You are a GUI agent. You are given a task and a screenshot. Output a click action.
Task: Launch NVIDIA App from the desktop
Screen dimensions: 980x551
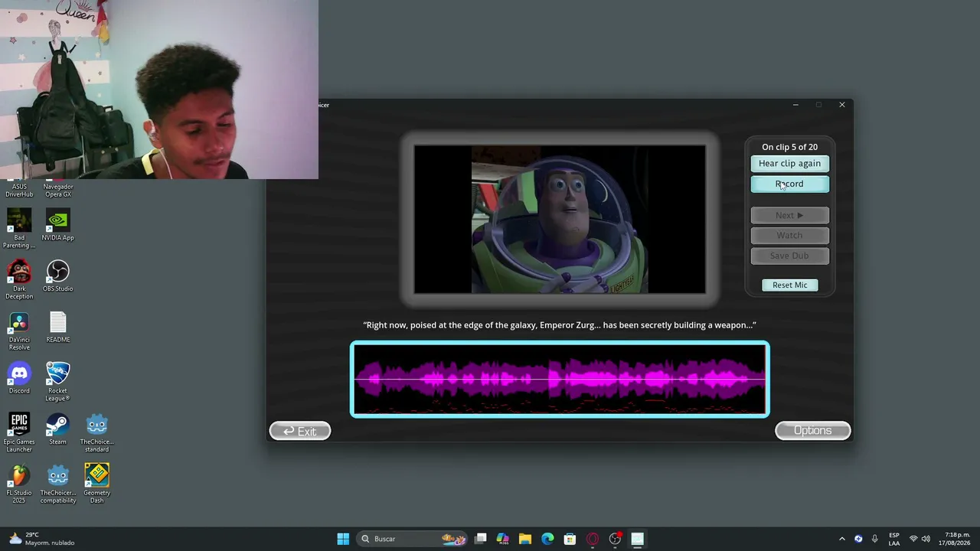pyautogui.click(x=58, y=225)
